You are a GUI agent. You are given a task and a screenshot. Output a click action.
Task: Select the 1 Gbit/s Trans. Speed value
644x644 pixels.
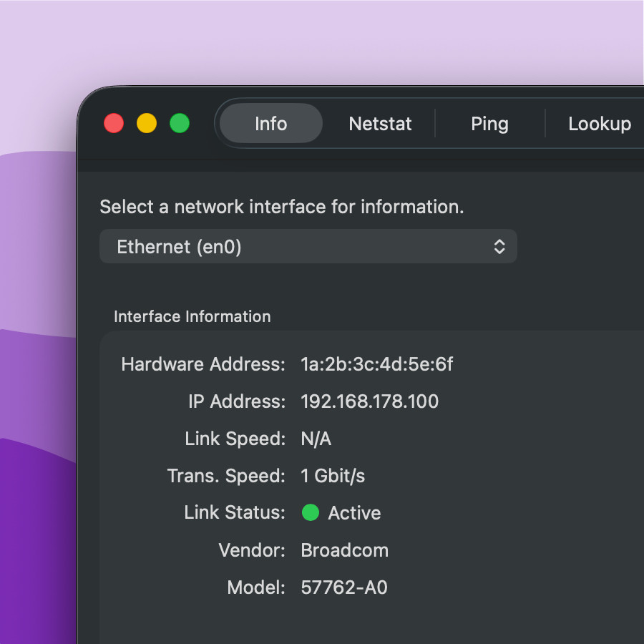[333, 476]
